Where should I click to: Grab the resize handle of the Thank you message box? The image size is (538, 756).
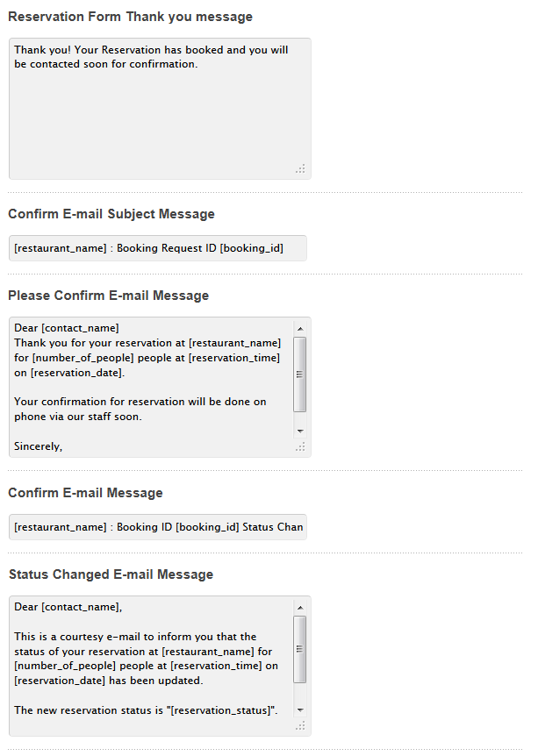[x=300, y=169]
